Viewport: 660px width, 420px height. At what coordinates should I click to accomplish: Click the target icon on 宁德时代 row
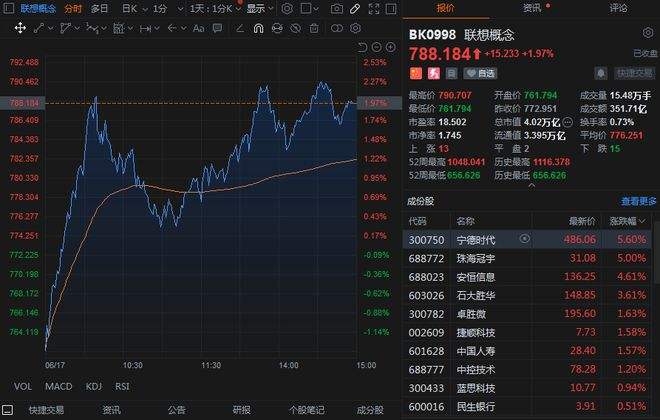tap(524, 239)
